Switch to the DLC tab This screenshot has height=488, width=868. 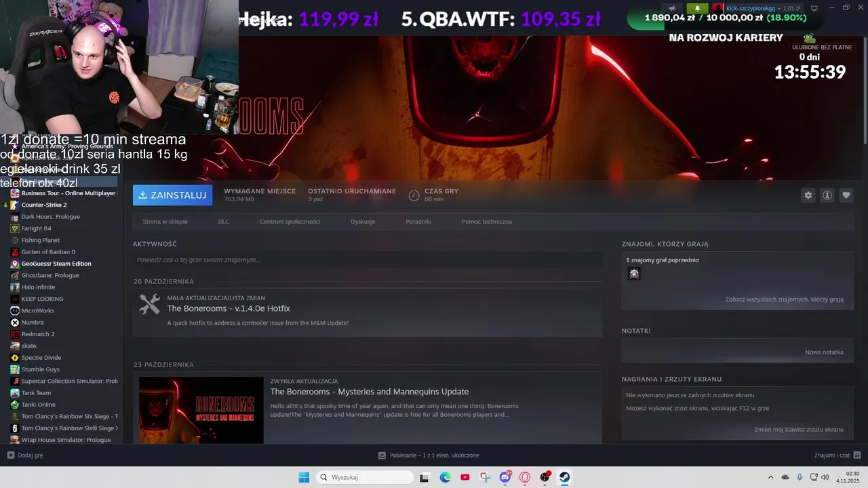[x=224, y=222]
